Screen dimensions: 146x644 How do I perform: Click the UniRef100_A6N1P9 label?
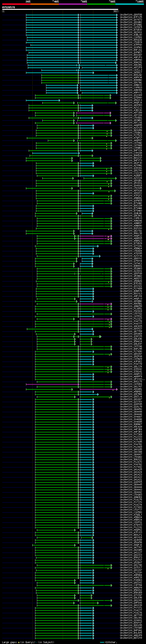(131, 588)
